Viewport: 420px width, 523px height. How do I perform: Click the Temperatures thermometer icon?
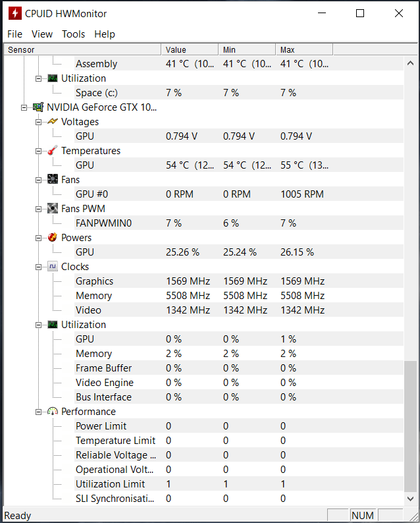53,151
